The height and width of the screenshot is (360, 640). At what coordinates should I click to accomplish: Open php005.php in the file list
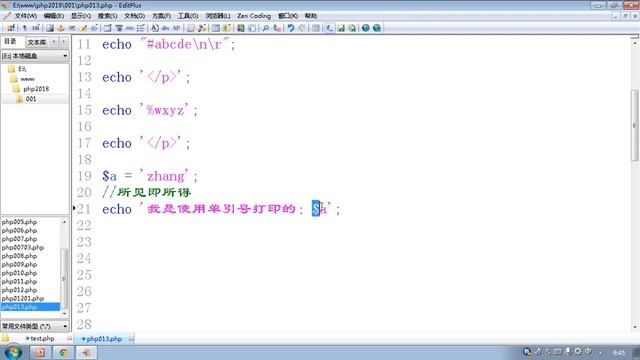click(19, 222)
